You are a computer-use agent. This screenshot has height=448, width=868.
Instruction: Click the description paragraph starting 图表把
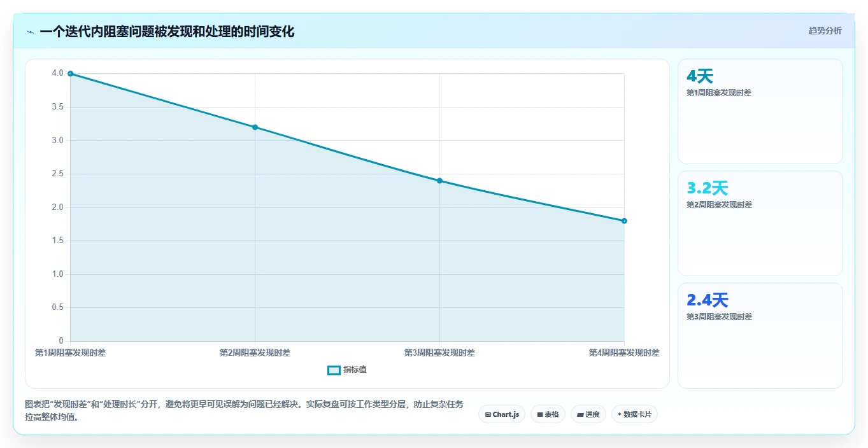tap(244, 411)
